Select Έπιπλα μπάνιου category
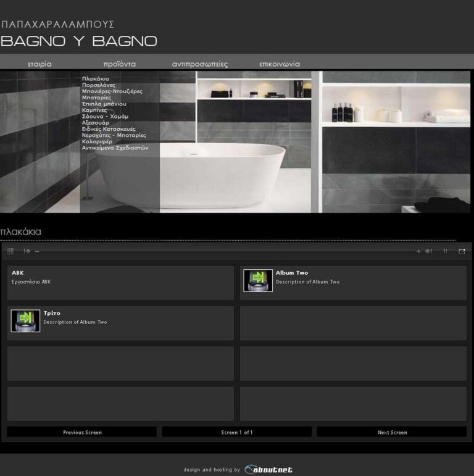Screen dimensions: 474x476 pyautogui.click(x=104, y=104)
